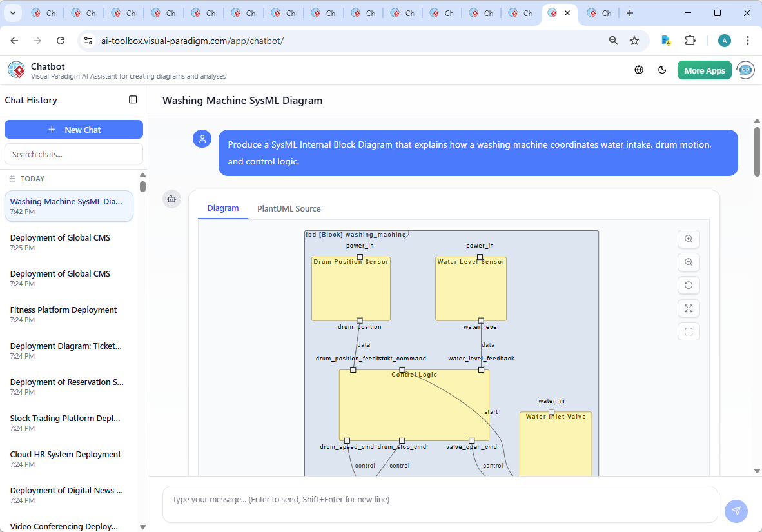The width and height of the screenshot is (762, 532).
Task: Toggle dark mode with the moon icon
Action: pyautogui.click(x=662, y=70)
